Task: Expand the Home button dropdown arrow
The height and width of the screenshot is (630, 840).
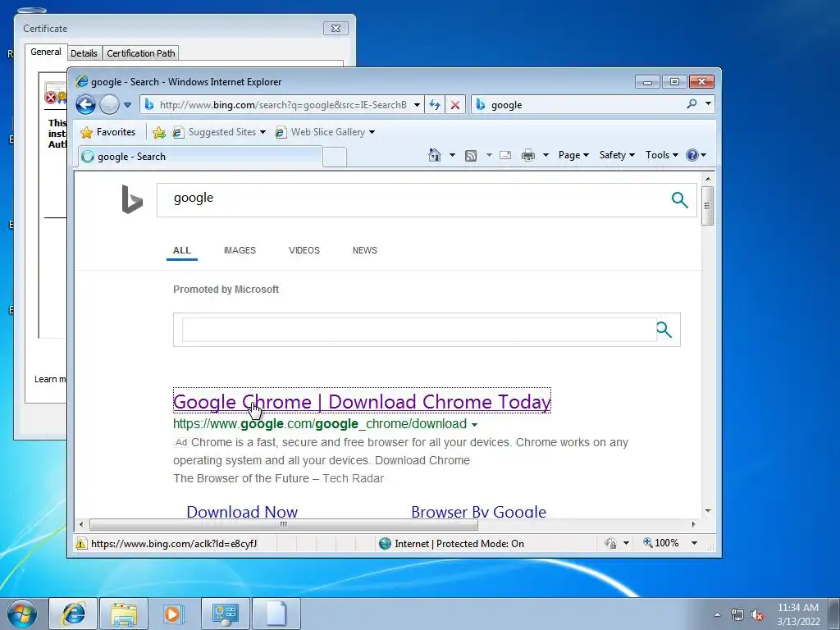Action: 452,155
